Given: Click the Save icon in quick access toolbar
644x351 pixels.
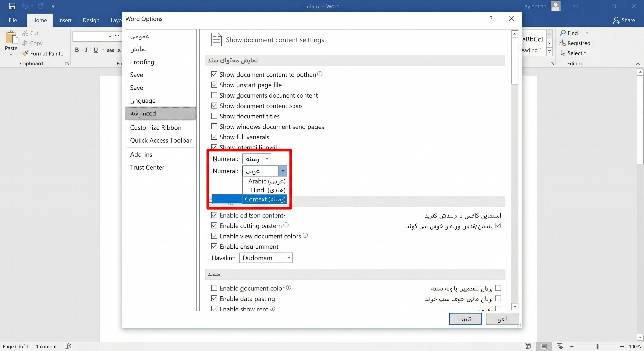Looking at the screenshot, I should point(12,6).
